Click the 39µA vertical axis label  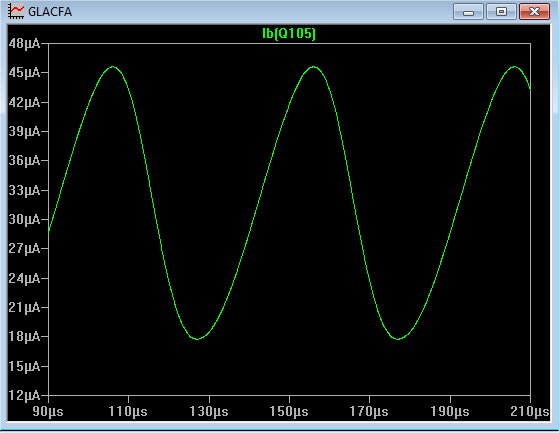click(x=24, y=132)
